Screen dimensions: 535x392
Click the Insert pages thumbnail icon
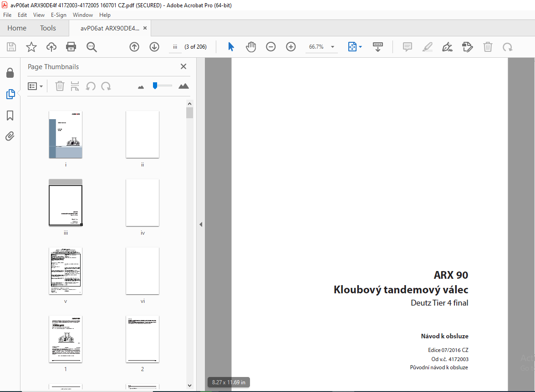[75, 86]
